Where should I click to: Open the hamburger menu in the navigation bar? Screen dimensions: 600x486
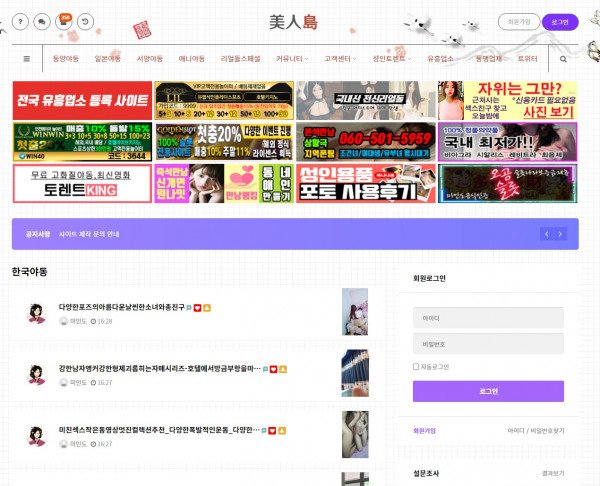[x=27, y=59]
